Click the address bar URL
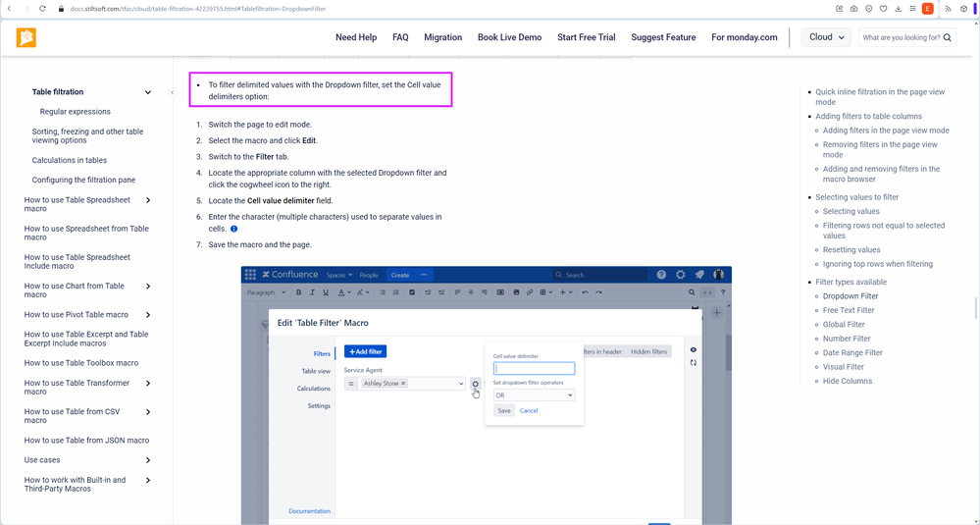This screenshot has width=980, height=525. [197, 9]
